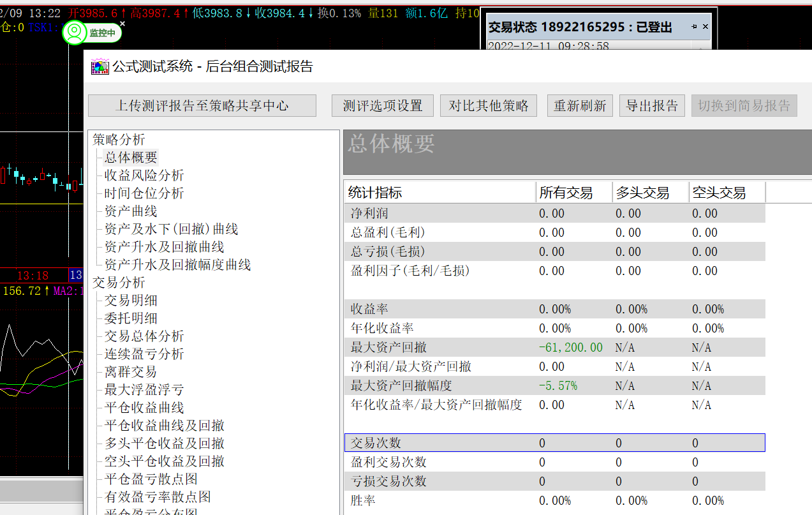Select the 最大资产回撤 row label
Image resolution: width=812 pixels, height=515 pixels.
(x=388, y=347)
